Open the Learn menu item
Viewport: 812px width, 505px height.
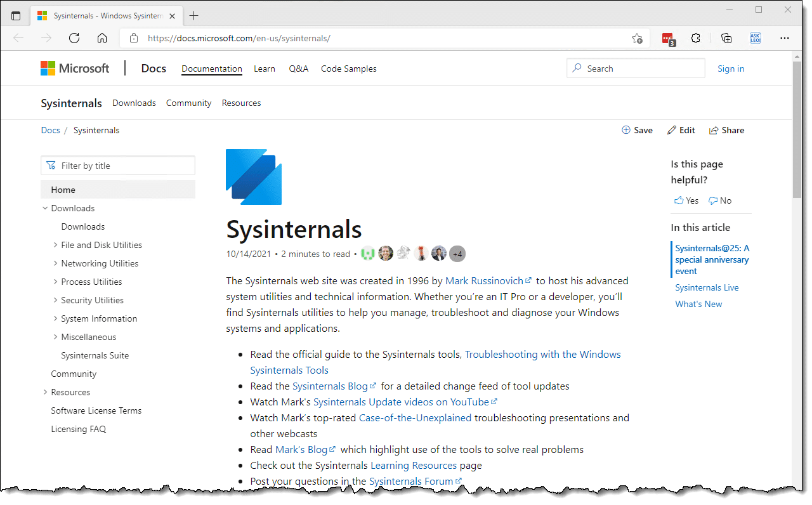point(265,69)
